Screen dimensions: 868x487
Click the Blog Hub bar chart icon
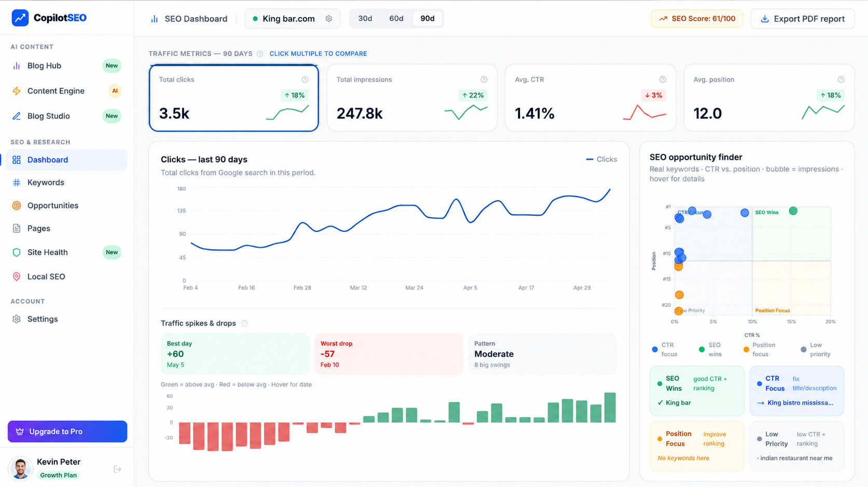[x=17, y=66]
